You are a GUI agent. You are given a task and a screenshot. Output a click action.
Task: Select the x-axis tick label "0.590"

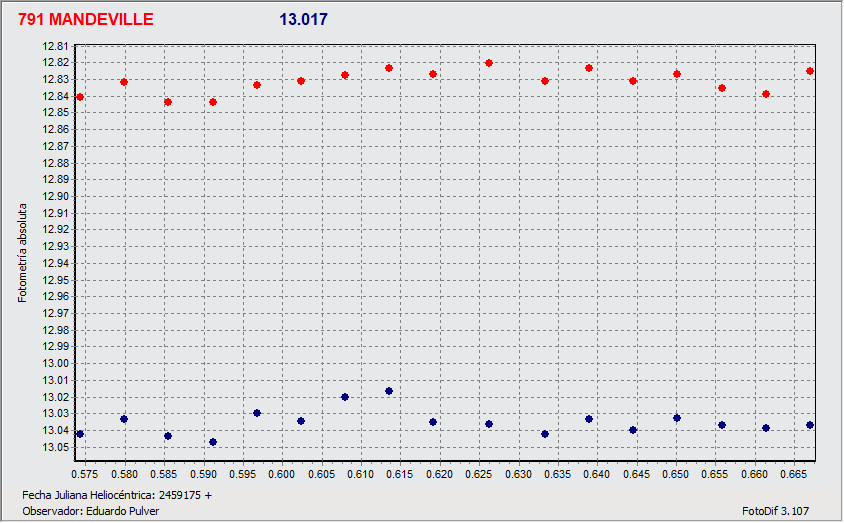[203, 474]
